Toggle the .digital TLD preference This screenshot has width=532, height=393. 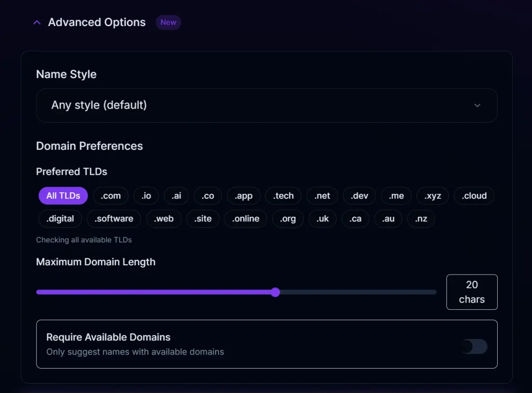click(x=60, y=219)
